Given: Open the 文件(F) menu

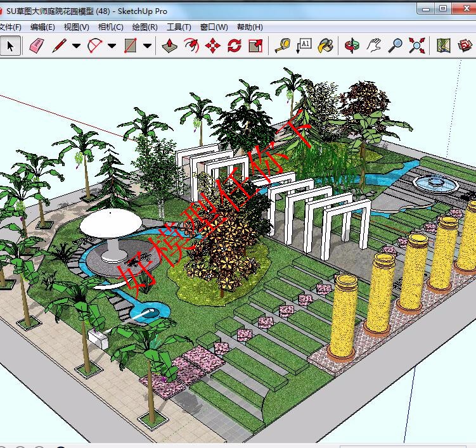Looking at the screenshot, I should point(10,27).
